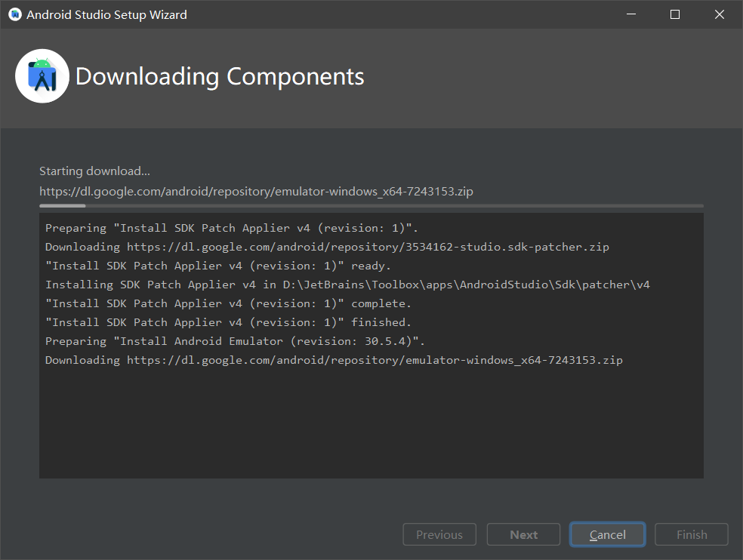Viewport: 743px width, 560px height.
Task: Click the download progress bar
Action: [x=371, y=205]
